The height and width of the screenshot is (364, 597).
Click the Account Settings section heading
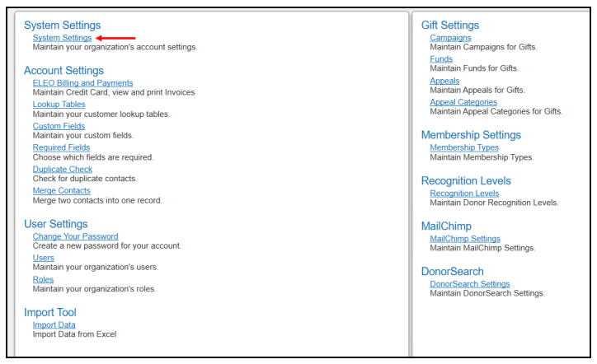coord(63,70)
